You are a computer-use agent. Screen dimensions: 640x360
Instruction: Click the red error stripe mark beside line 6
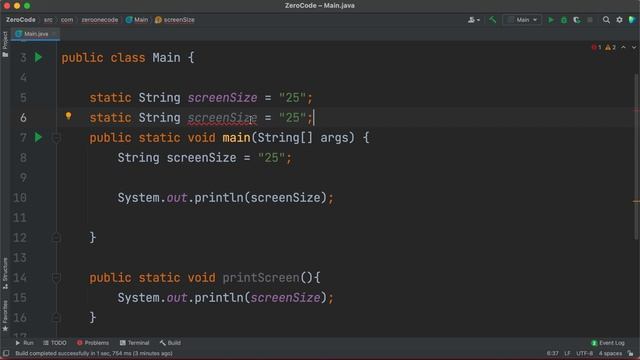[637, 110]
